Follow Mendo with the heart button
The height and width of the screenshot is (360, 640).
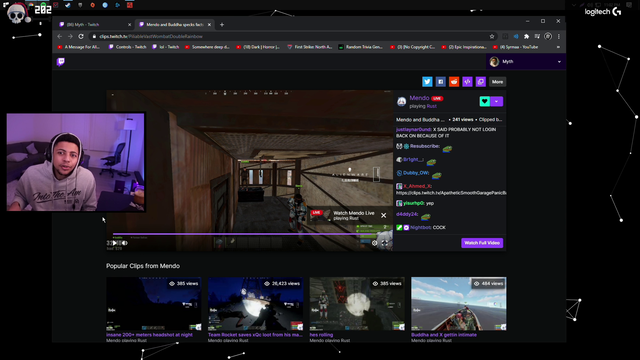pyautogui.click(x=484, y=101)
